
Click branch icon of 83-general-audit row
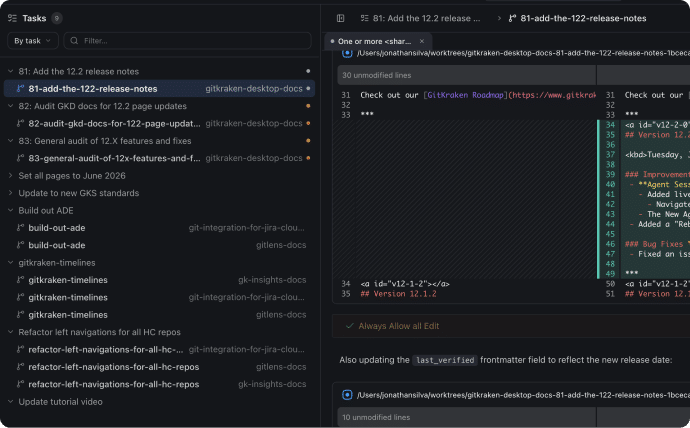20,158
